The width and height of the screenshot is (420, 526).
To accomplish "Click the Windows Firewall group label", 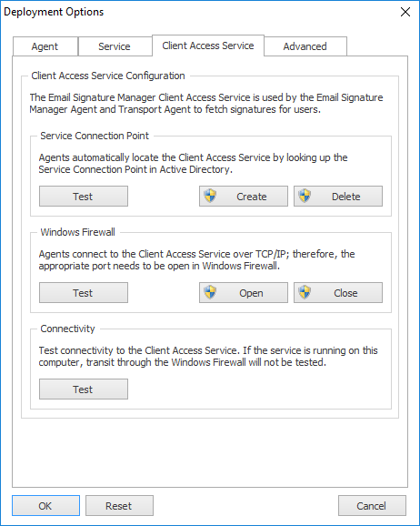I will point(78,232).
